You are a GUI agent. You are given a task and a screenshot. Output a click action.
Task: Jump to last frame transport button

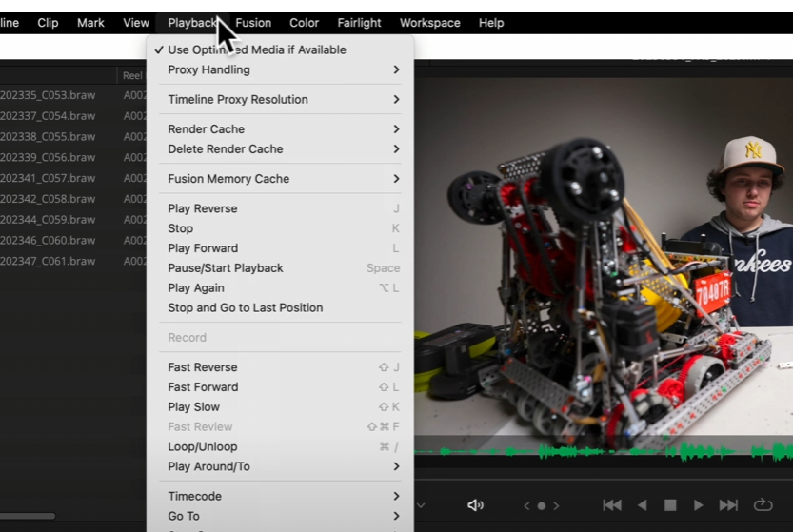pos(728,505)
